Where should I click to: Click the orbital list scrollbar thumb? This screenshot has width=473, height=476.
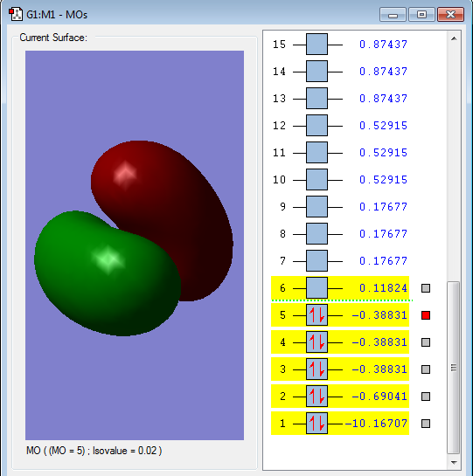tap(454, 368)
